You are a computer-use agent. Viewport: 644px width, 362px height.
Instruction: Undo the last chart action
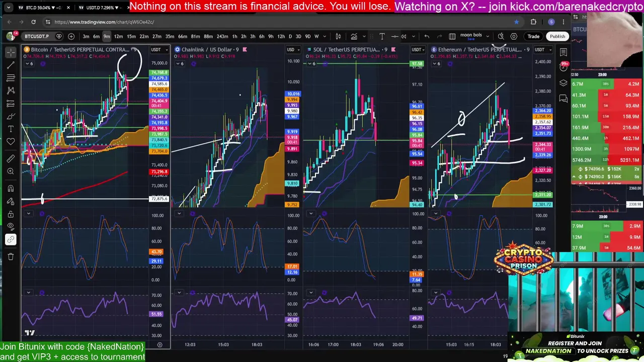427,36
